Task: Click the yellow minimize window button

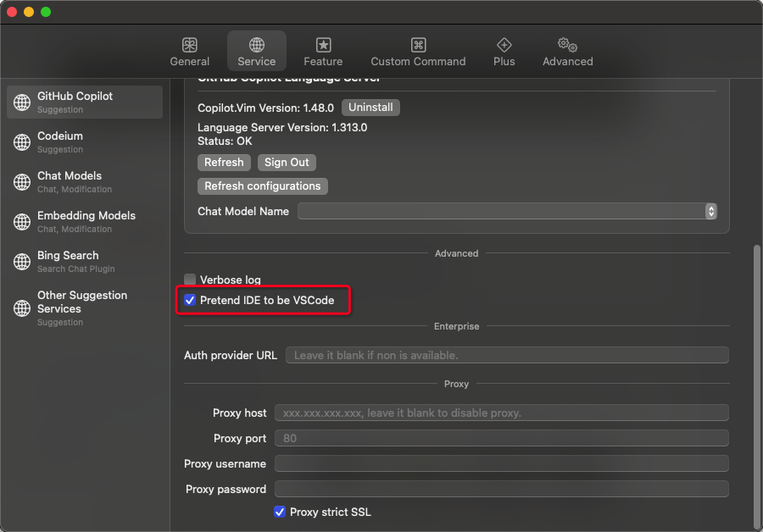Action: pos(29,12)
